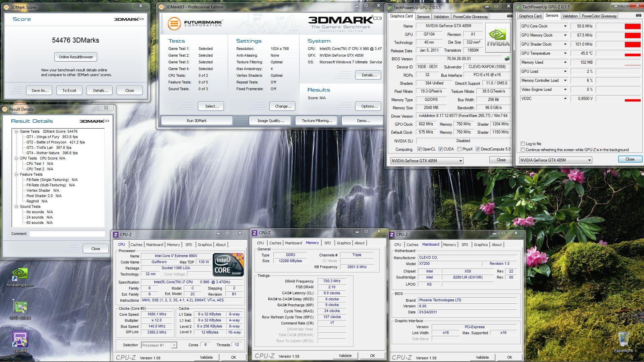The width and height of the screenshot is (644, 362).
Task: Toggle the OpenCL checkbox
Action: coord(419,149)
